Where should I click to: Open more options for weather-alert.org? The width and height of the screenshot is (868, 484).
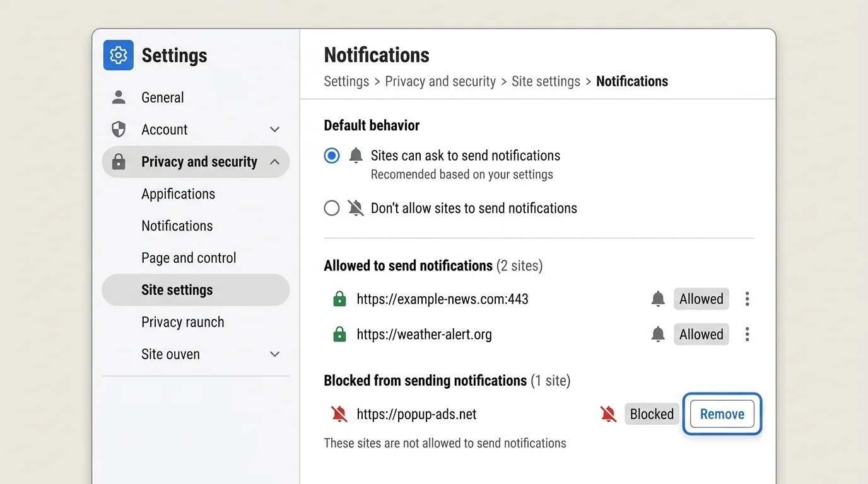point(747,334)
